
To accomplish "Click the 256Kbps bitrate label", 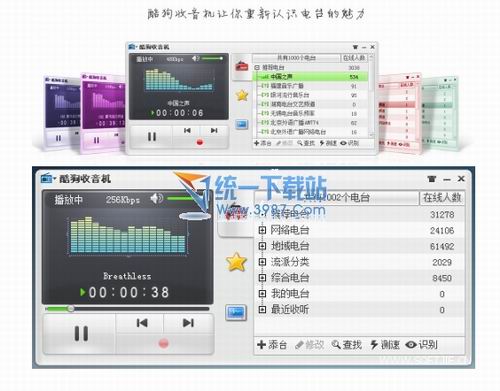I will [x=123, y=200].
